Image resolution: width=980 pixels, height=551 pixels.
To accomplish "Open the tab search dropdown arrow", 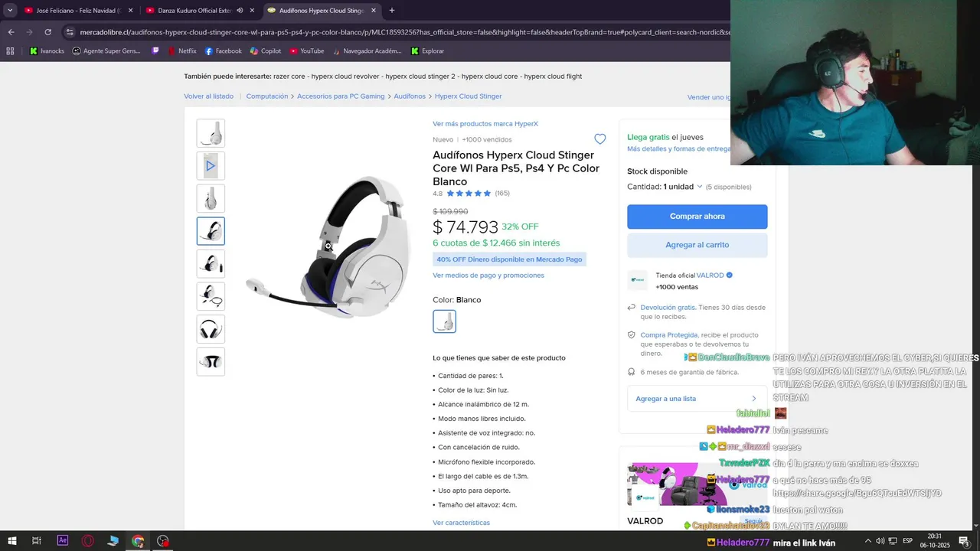I will pos(10,11).
